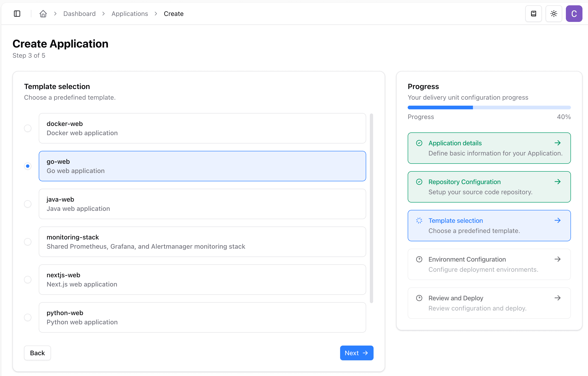Click arrow on Review and Deploy step
Image resolution: width=588 pixels, height=376 pixels.
point(558,298)
